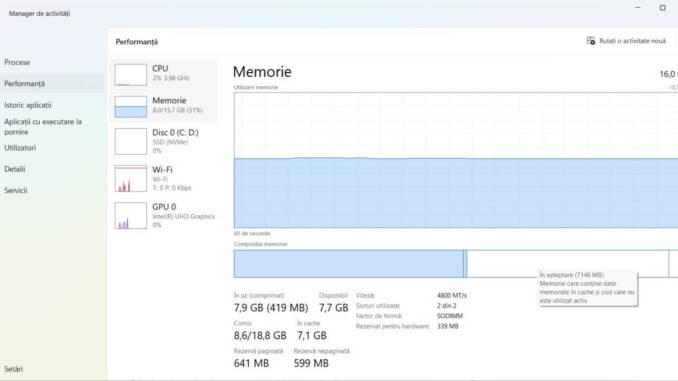Screen dimensions: 678x381
Task: Click the standby segment of composition bar
Action: click(x=568, y=264)
